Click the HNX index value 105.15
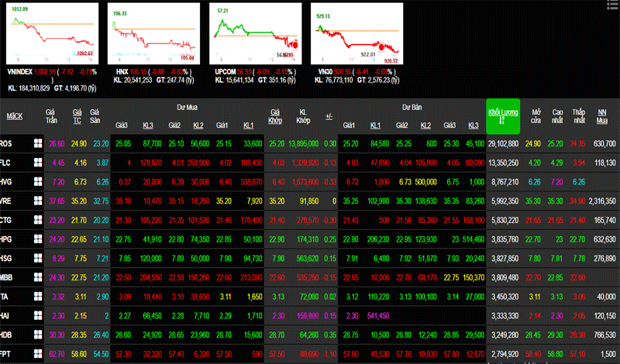 click(139, 72)
